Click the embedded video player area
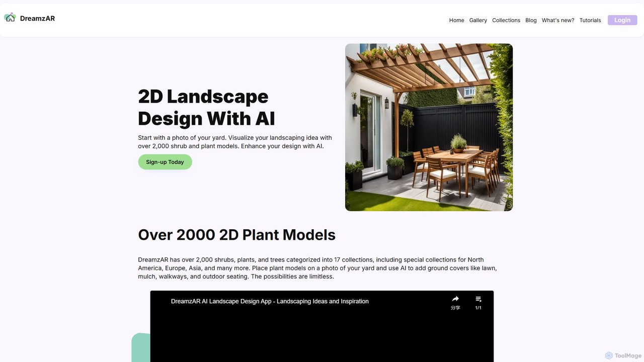Screen dimensions: 644x362 click(322, 326)
